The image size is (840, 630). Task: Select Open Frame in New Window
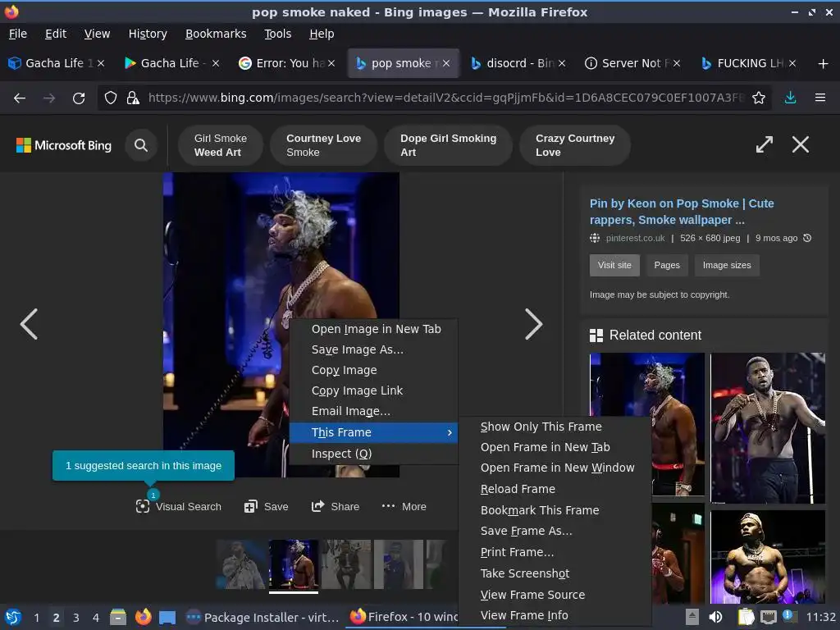click(x=555, y=468)
